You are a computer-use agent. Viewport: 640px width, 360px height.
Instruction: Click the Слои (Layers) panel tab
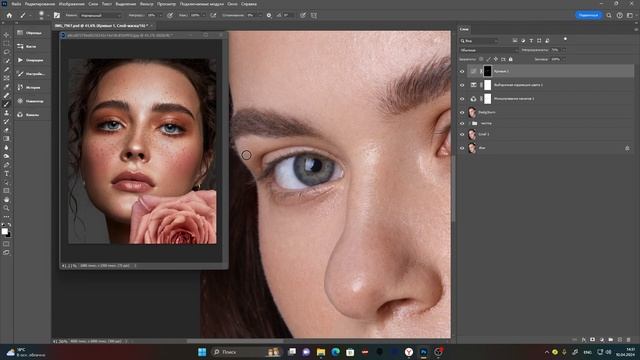click(x=464, y=29)
